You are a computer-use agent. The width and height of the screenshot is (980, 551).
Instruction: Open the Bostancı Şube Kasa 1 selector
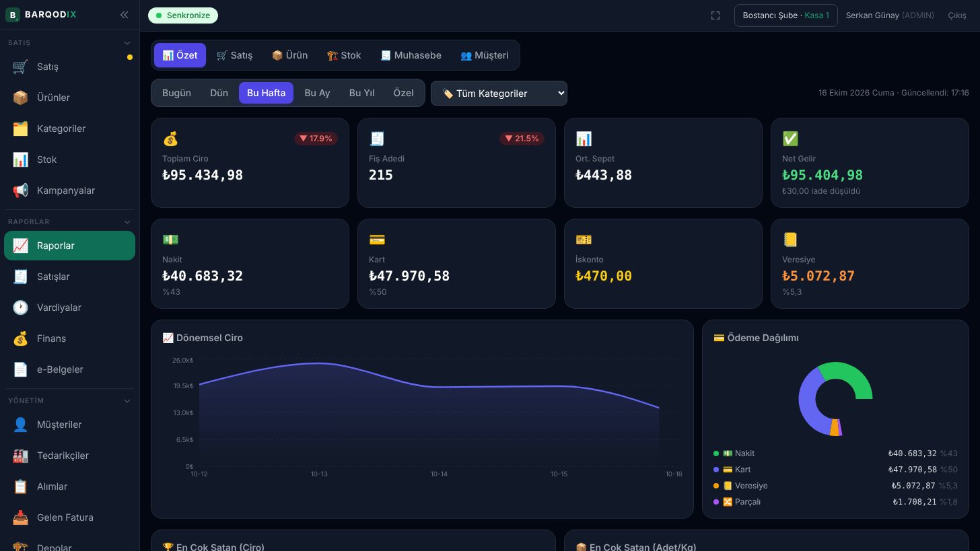[x=785, y=15]
